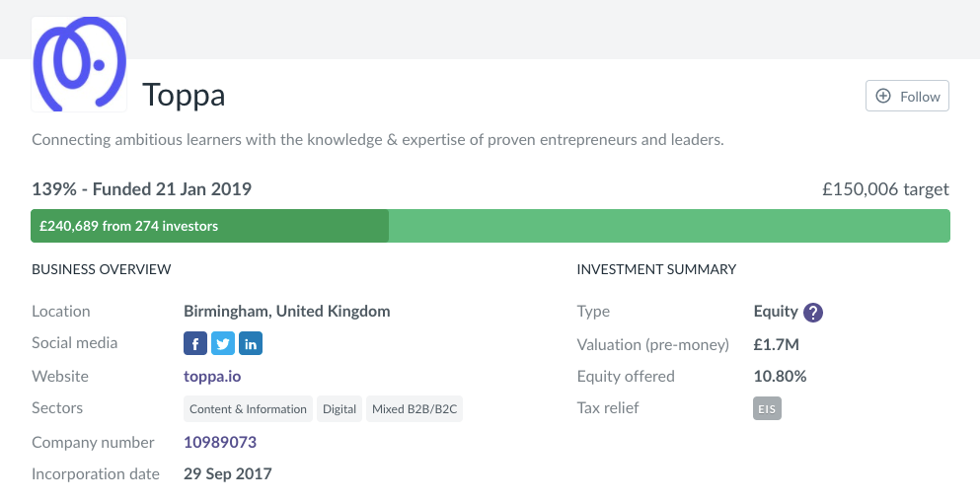
Task: Click the Investment Summary section heading
Action: (x=656, y=269)
